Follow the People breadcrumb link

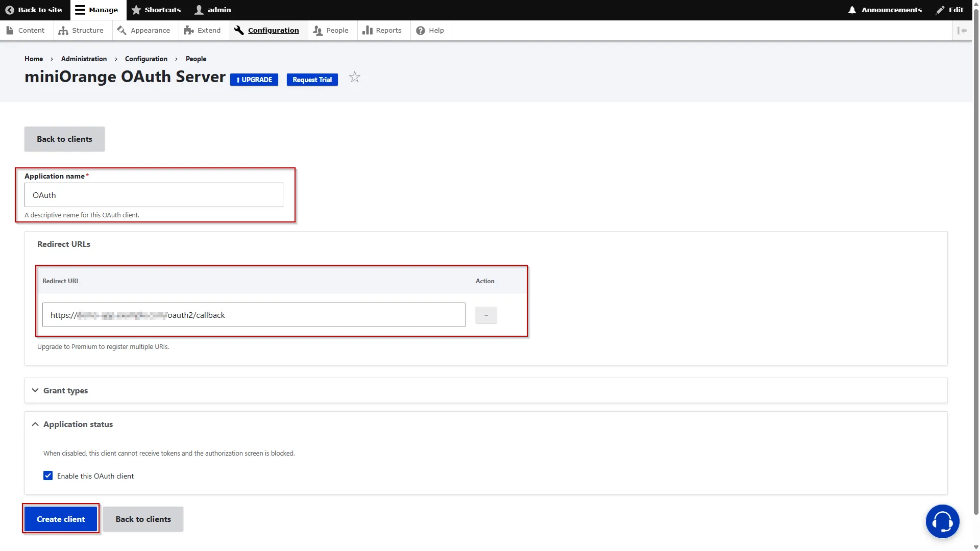click(196, 59)
